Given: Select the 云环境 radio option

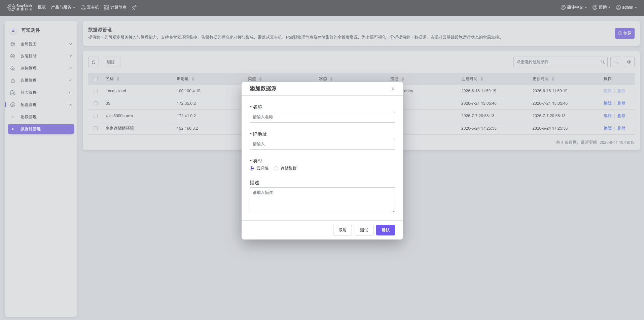Looking at the screenshot, I should (x=252, y=168).
